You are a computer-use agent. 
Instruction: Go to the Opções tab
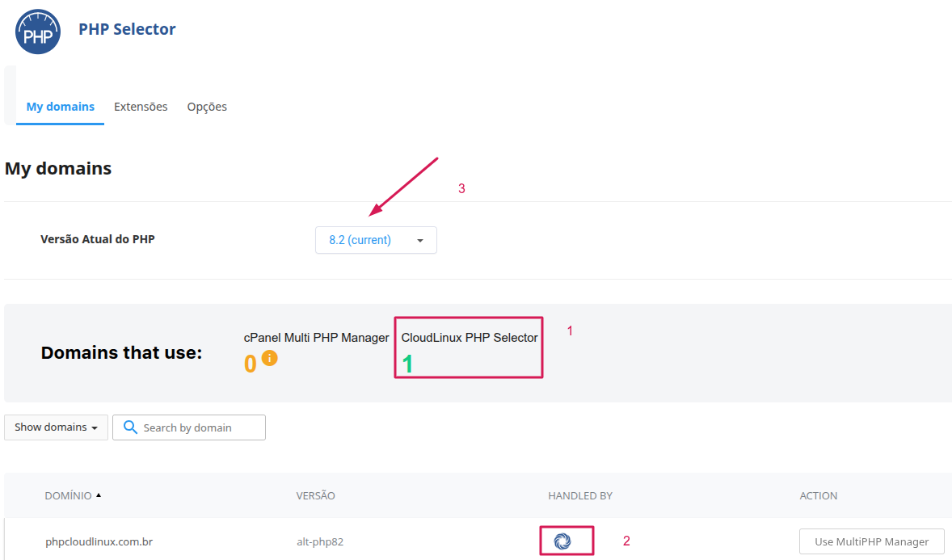207,107
